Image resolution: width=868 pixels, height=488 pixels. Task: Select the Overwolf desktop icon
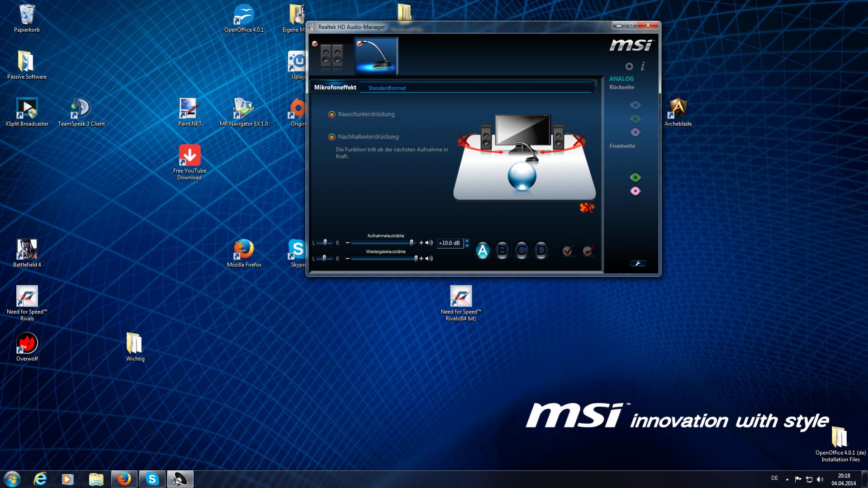(x=27, y=347)
